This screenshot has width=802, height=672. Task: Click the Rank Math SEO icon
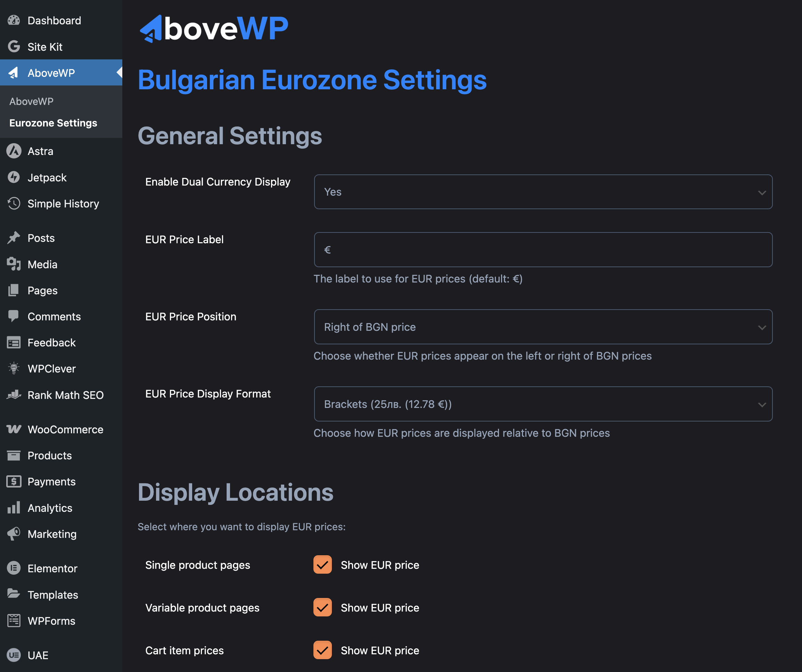click(x=14, y=394)
